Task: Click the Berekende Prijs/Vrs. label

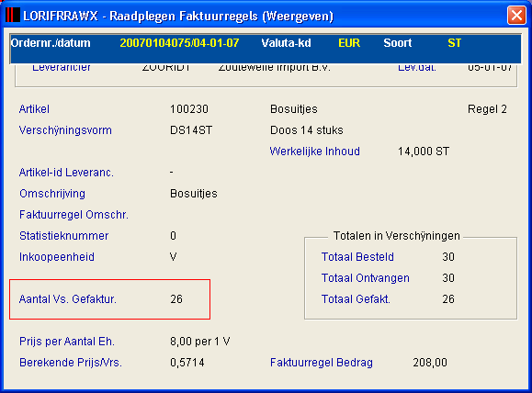Action: [71, 363]
